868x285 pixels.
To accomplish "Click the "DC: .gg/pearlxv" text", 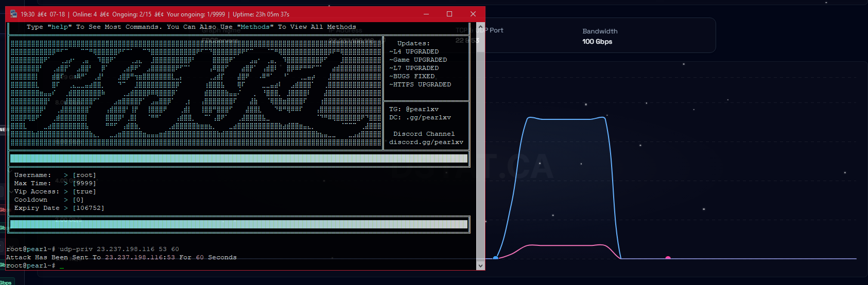I will 420,117.
